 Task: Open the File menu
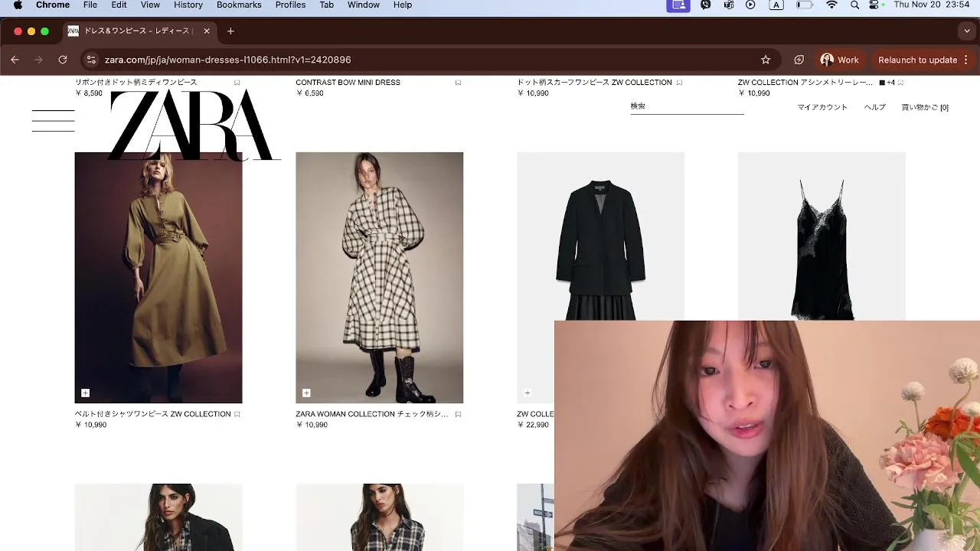point(90,5)
